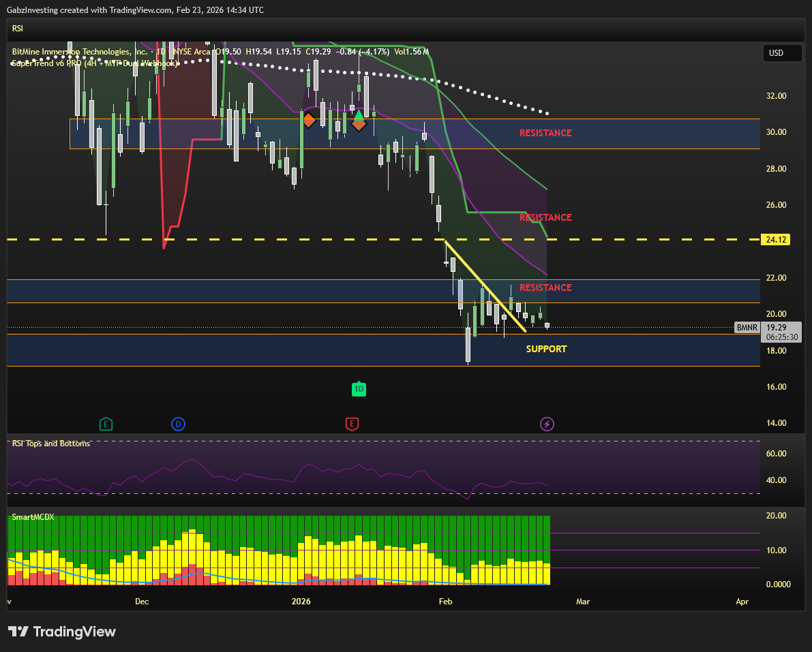Click the -0.84 (-4.17%) change readout
This screenshot has width=812, height=652.
coord(363,52)
